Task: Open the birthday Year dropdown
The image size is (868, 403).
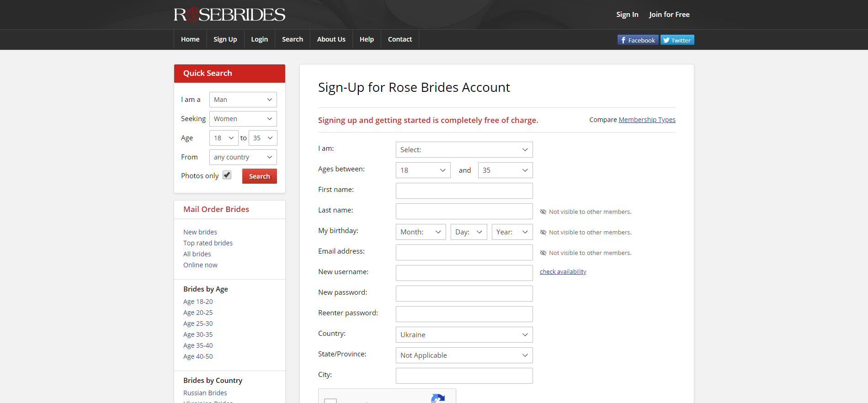Action: [x=512, y=232]
